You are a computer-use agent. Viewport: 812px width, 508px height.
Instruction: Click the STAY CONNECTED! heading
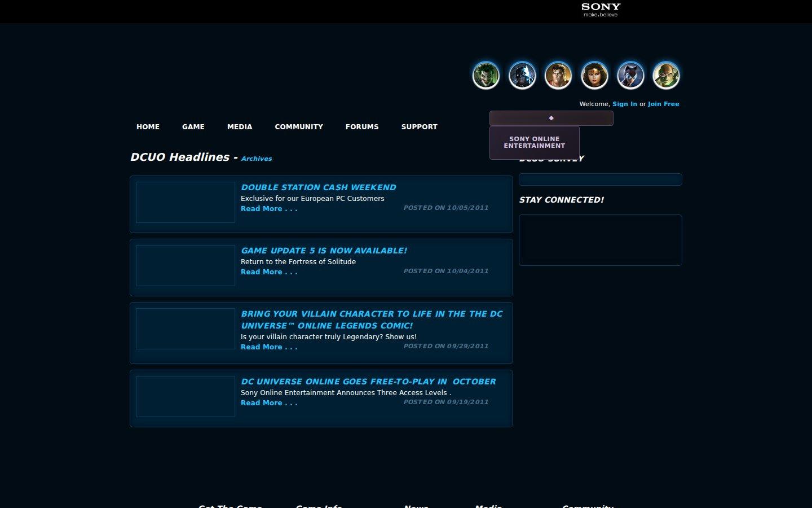point(562,200)
